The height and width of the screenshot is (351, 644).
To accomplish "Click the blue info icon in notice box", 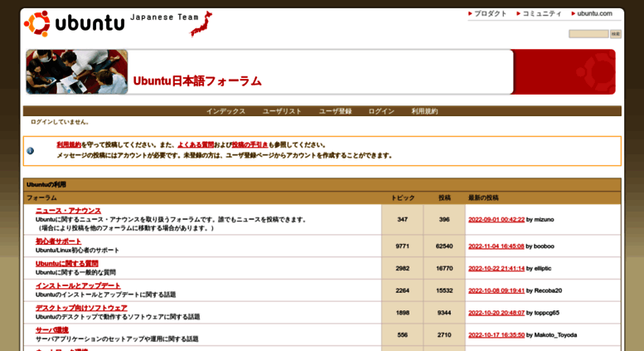I will pyautogui.click(x=31, y=151).
